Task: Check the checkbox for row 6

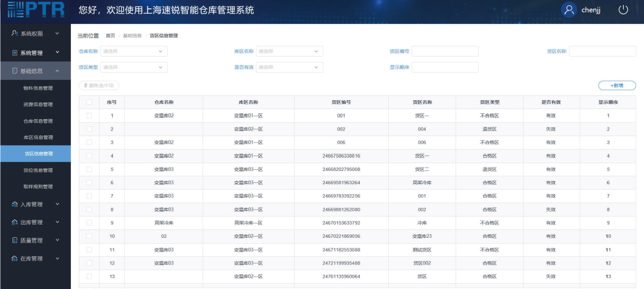Action: (x=89, y=183)
